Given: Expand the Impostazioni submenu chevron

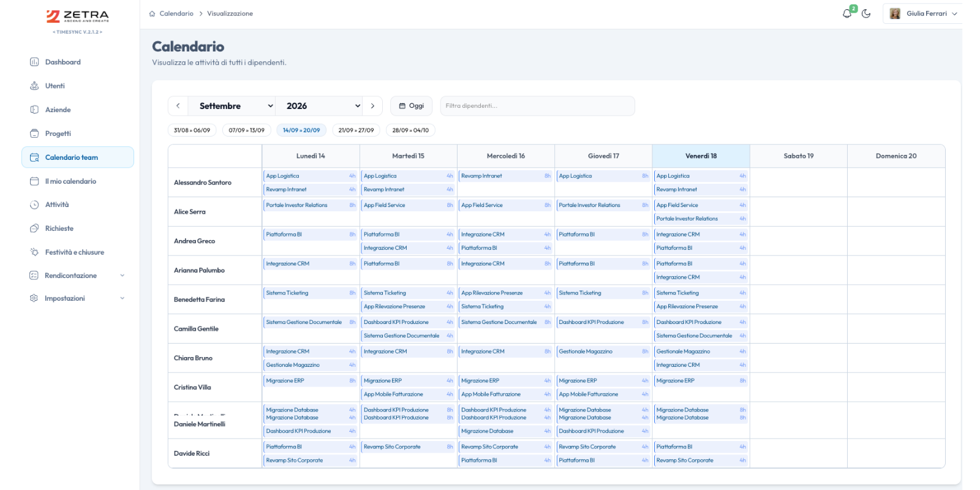Looking at the screenshot, I should pyautogui.click(x=123, y=298).
